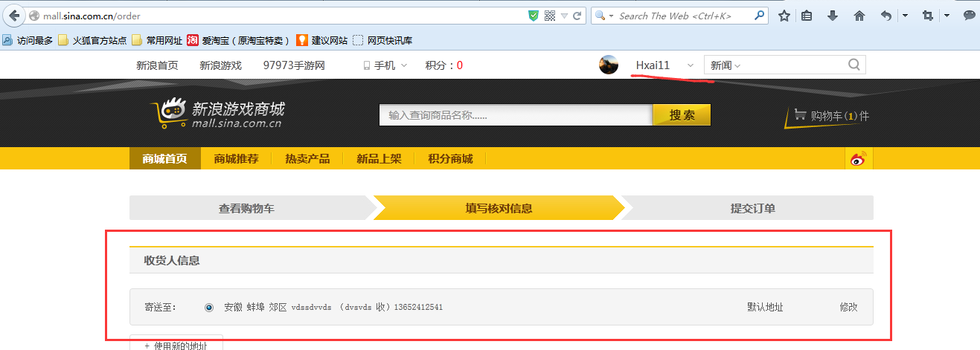Open the address bar history dropdown arrow
Screen dimensions: 980x350
(x=564, y=16)
